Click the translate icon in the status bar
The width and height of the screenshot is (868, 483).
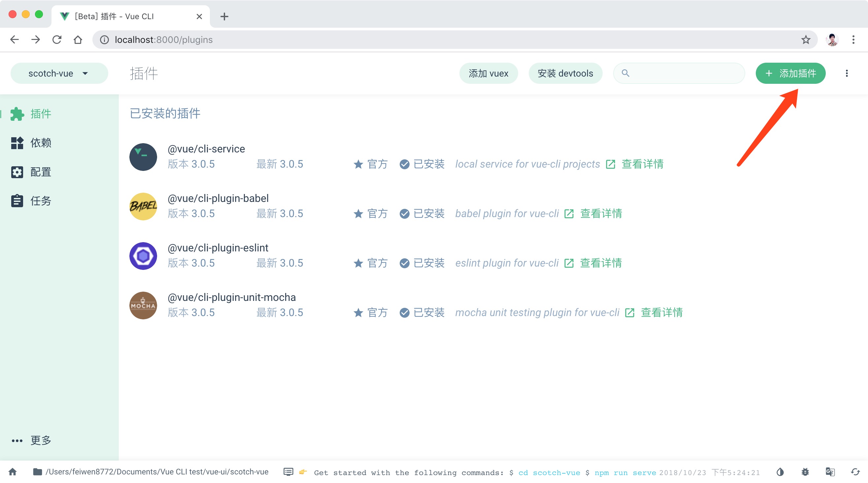pos(830,472)
